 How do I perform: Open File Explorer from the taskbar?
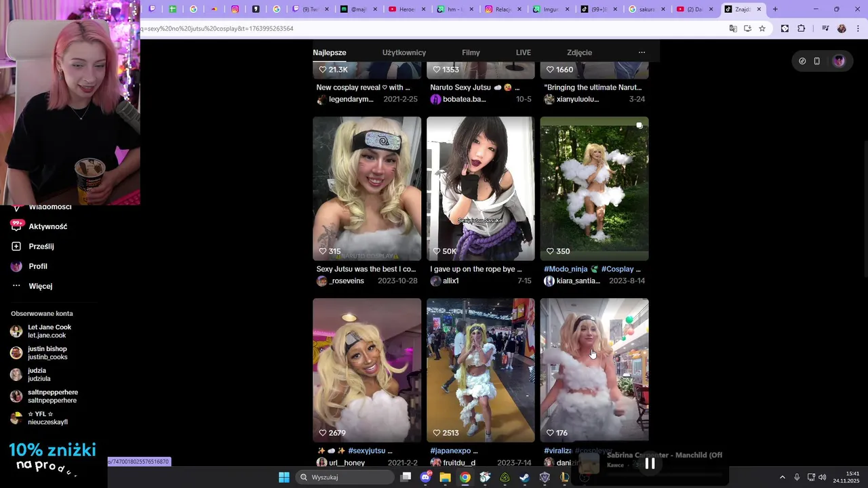(445, 477)
